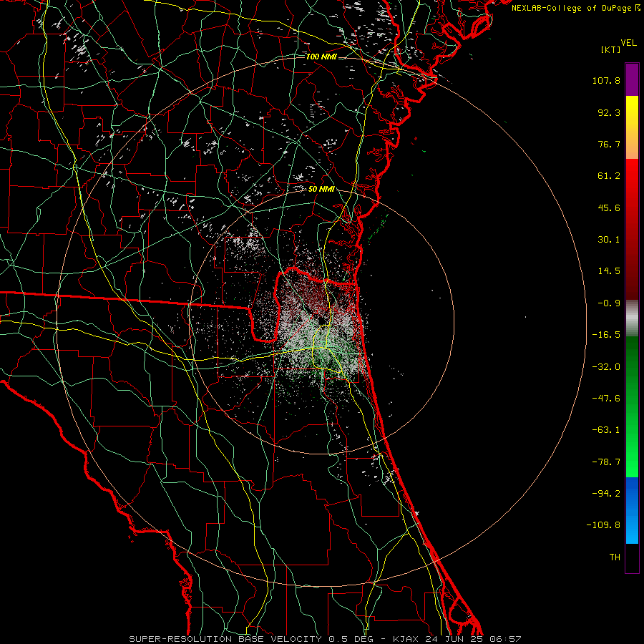
Task: Click the 30.1 velocity scale value
Action: [609, 240]
